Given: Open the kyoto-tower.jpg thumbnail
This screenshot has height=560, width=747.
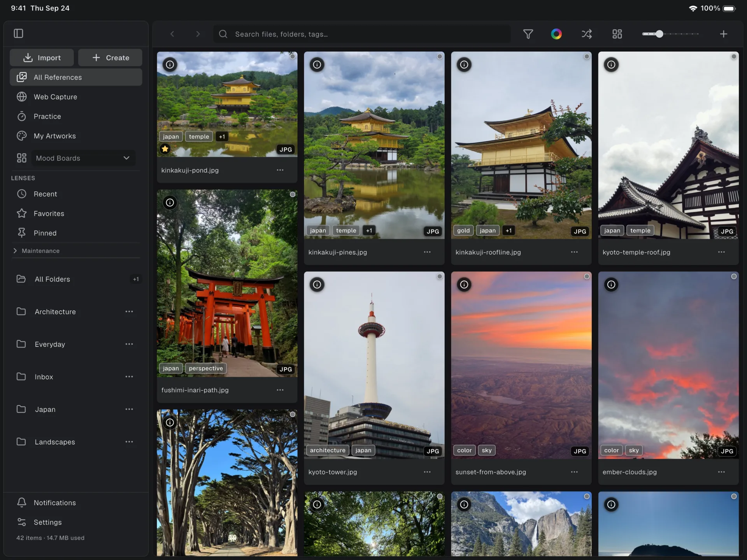Looking at the screenshot, I should 374,365.
